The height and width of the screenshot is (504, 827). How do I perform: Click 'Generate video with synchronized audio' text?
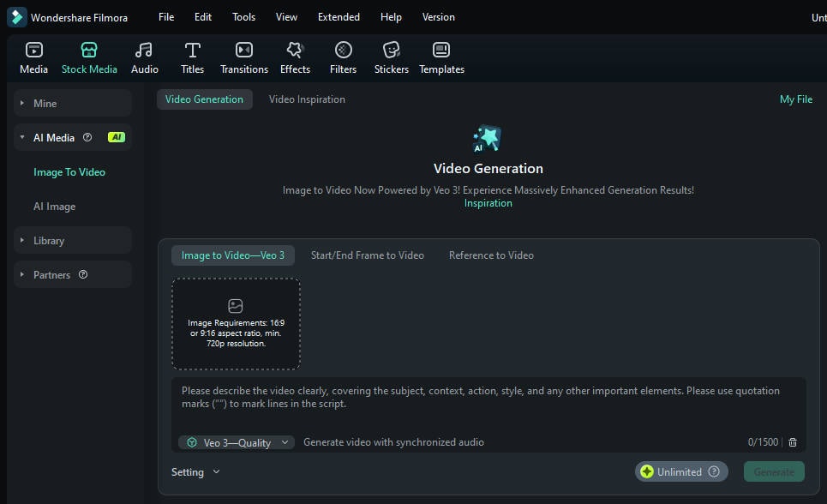[x=393, y=442]
